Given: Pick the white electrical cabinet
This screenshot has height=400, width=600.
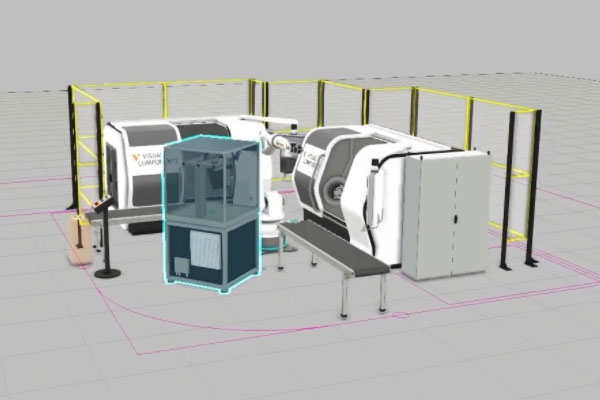Looking at the screenshot, I should click(445, 215).
